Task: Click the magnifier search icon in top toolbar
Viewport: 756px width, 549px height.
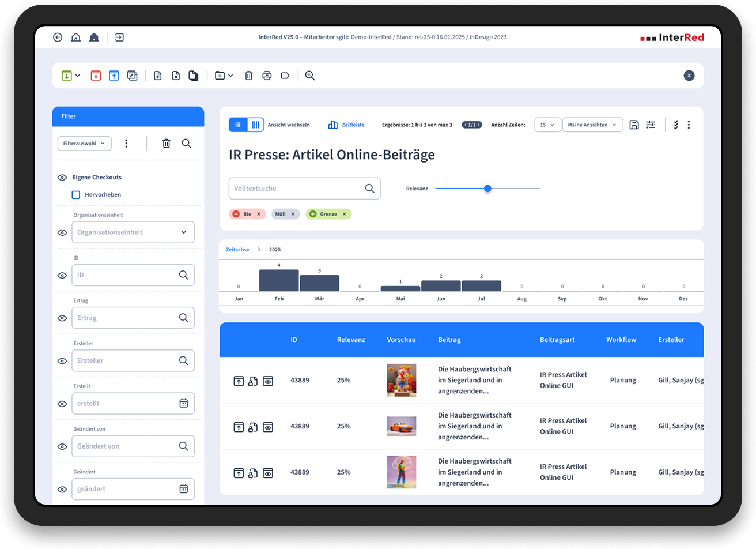Action: coord(310,76)
